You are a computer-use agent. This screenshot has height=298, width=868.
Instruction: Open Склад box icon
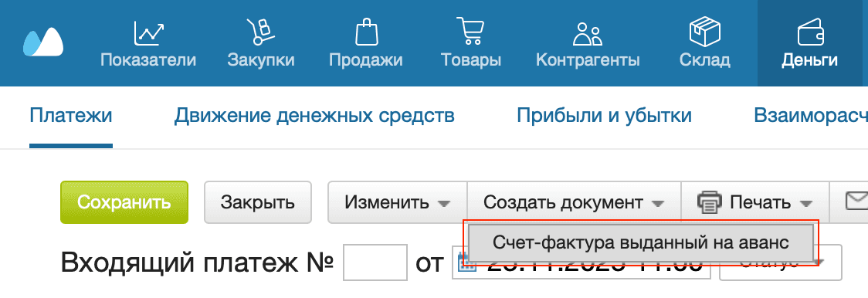coord(705,32)
